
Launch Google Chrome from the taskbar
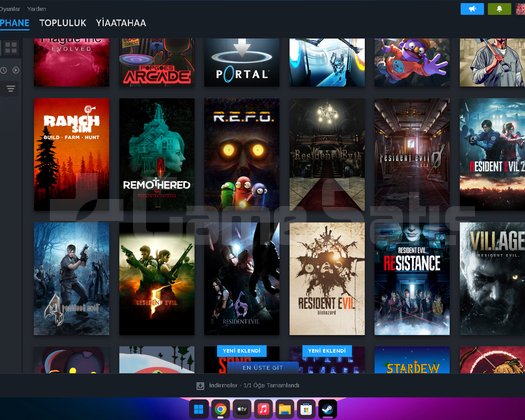click(220, 409)
